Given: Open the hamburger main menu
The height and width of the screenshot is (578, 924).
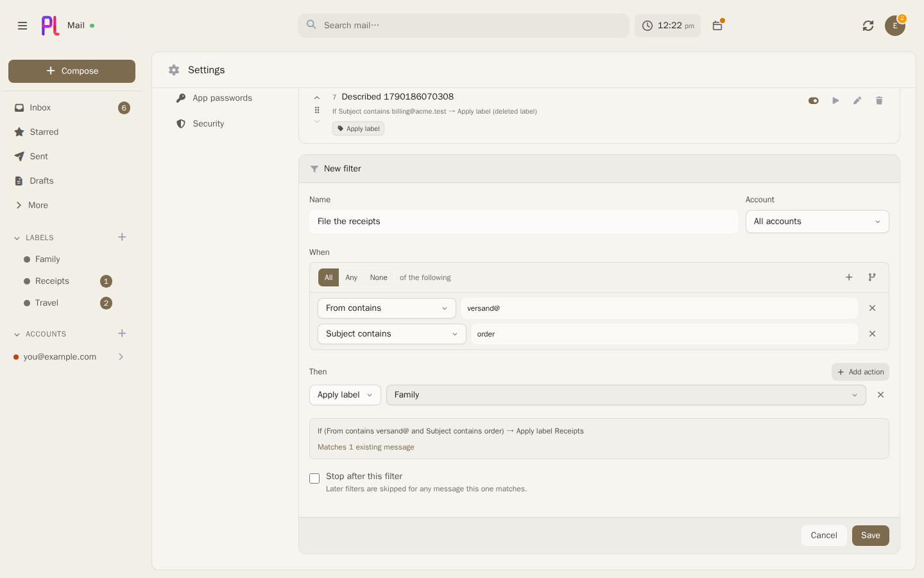Looking at the screenshot, I should [22, 26].
